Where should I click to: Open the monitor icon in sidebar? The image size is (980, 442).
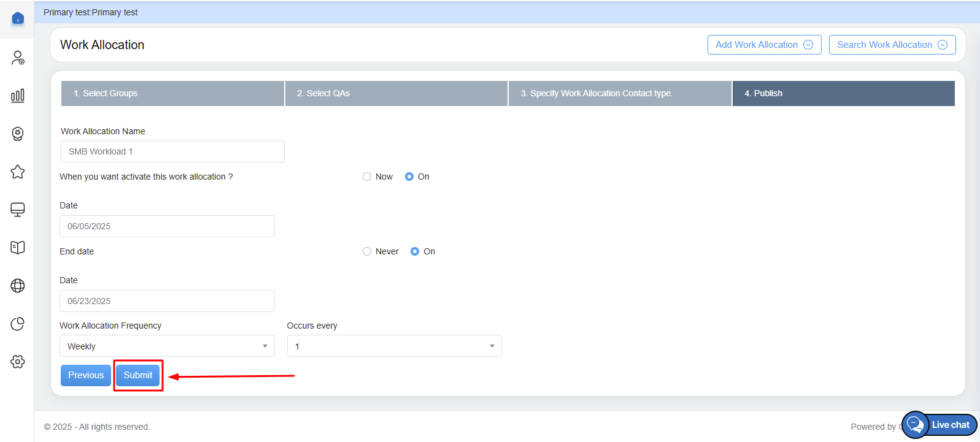18,210
